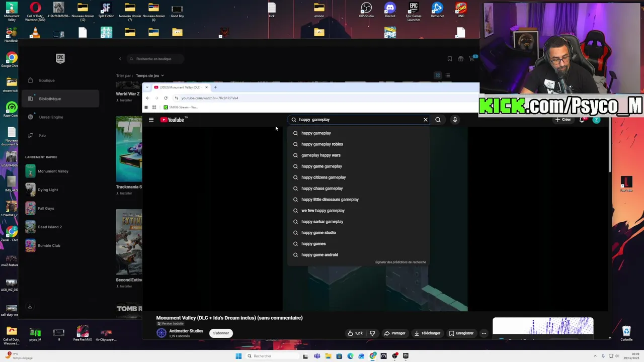Open YouTube notifications bell
Image resolution: width=644 pixels, height=362 pixels.
click(x=582, y=120)
